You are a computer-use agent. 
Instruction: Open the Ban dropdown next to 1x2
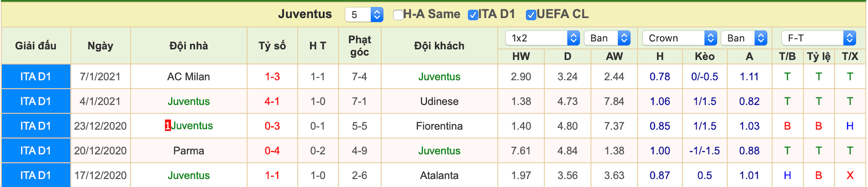(607, 38)
